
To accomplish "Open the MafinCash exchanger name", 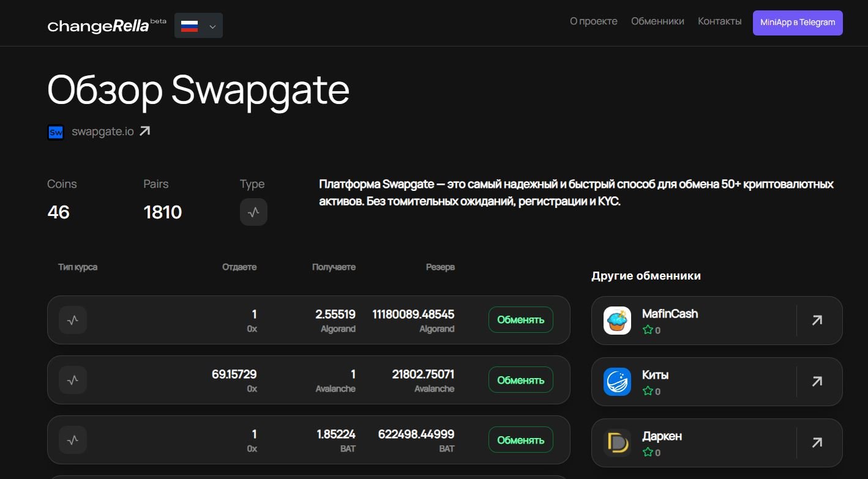I will click(670, 314).
